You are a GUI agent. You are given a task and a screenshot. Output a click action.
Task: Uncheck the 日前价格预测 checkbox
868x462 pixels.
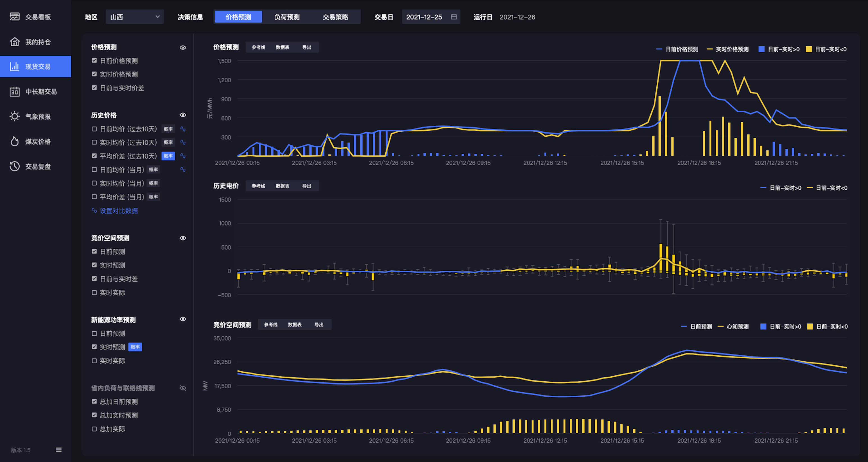tap(94, 61)
